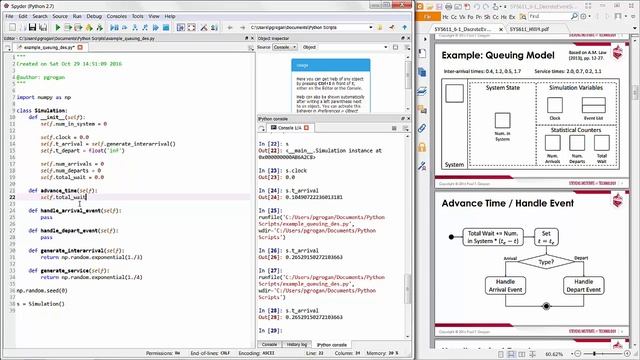Open the PDF tab list dropdown arrow
640x360 pixels.
635,29
